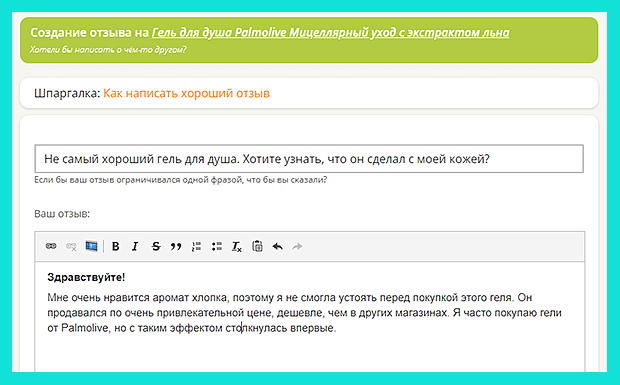Click the remove link icon
Screen dimensions: 620x385
(x=71, y=247)
